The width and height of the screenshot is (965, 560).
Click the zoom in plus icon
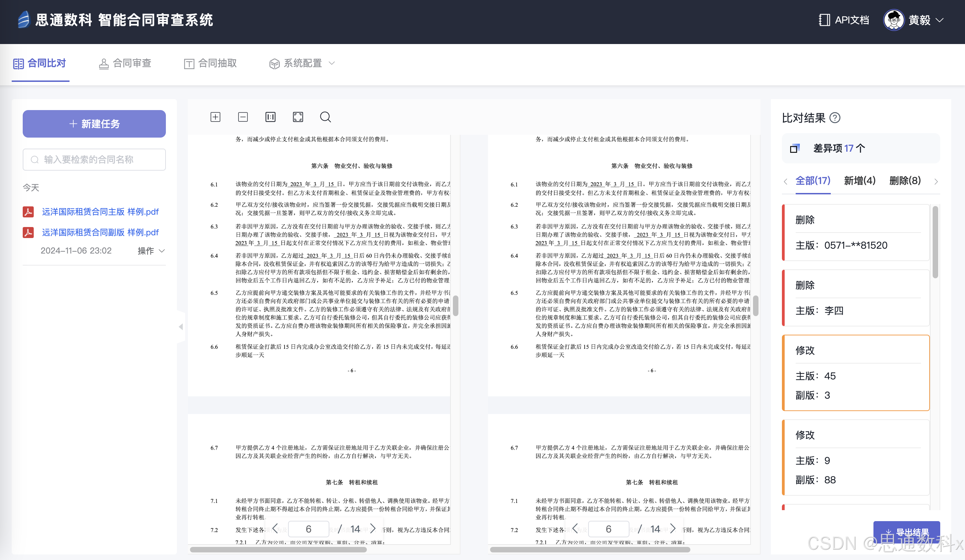click(215, 117)
